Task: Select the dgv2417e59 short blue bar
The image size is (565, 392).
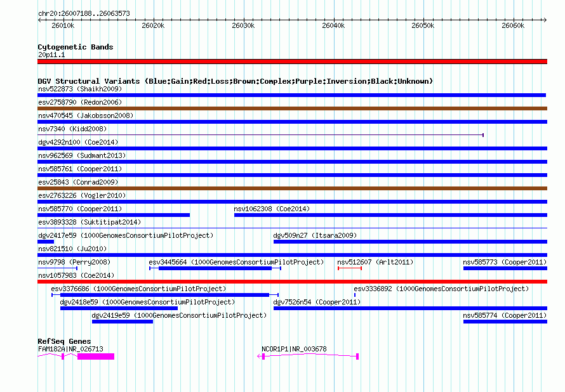Action: tap(46, 242)
